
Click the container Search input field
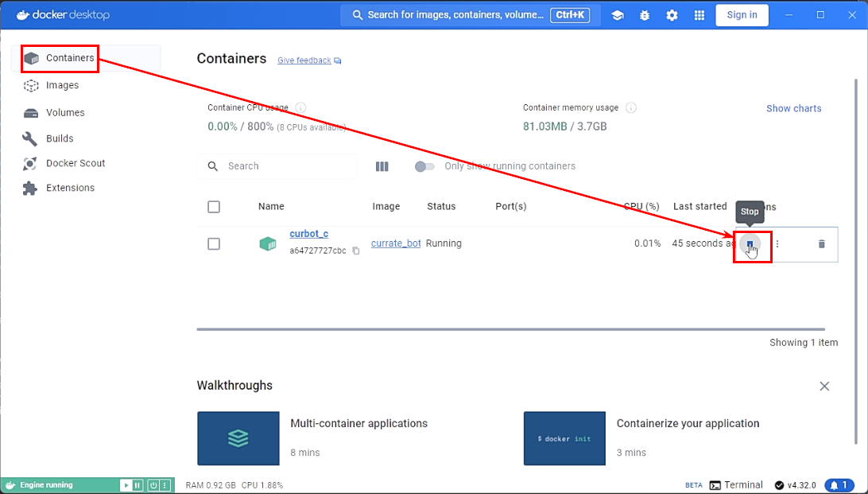pyautogui.click(x=286, y=166)
